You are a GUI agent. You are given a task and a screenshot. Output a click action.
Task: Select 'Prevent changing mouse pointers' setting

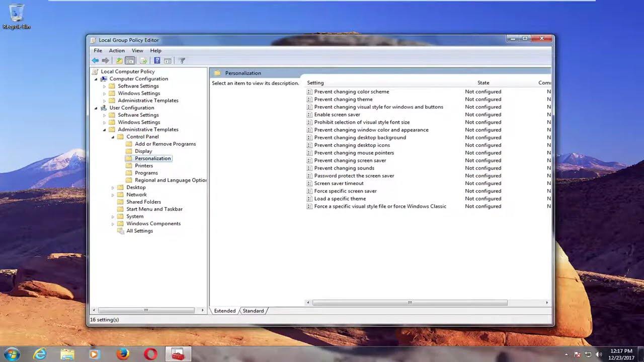tap(354, 153)
